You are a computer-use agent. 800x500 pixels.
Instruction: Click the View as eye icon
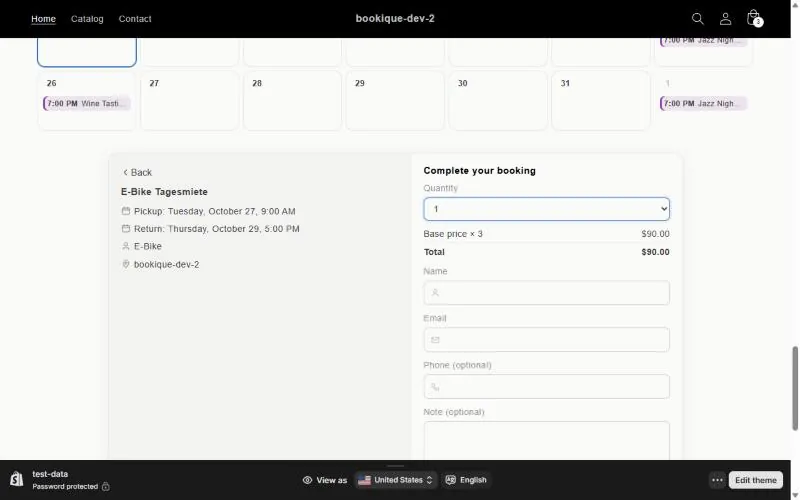[307, 480]
